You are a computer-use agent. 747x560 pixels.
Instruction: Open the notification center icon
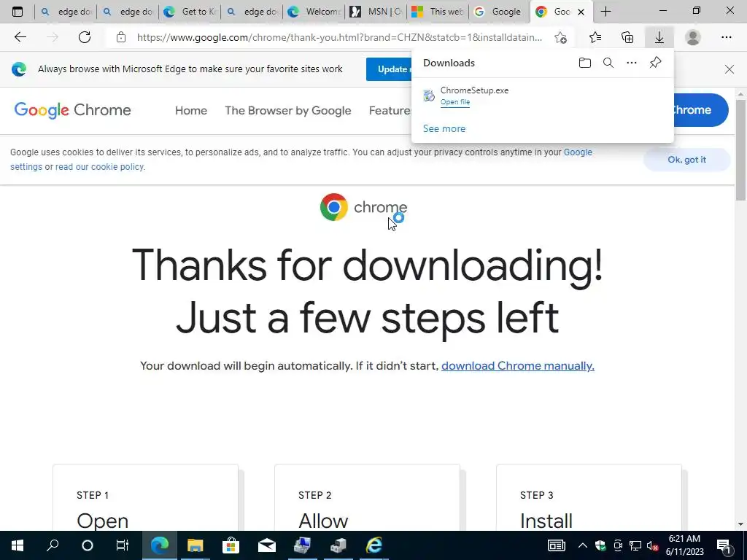point(724,545)
